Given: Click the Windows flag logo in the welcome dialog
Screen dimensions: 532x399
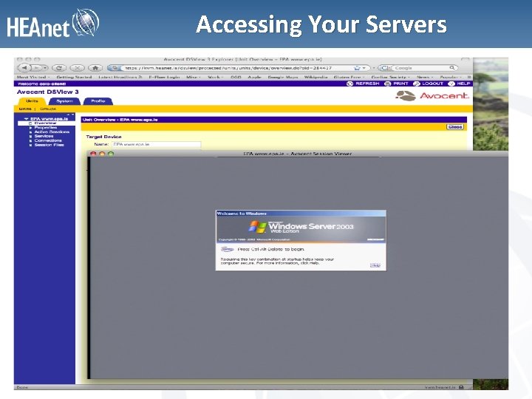Looking at the screenshot, I should 258,227.
